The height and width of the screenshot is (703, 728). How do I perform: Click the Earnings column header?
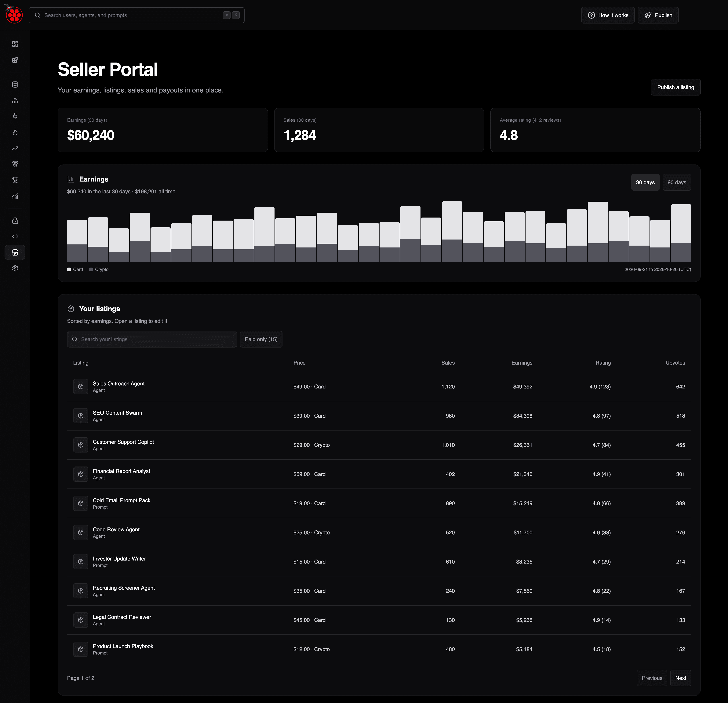point(522,363)
